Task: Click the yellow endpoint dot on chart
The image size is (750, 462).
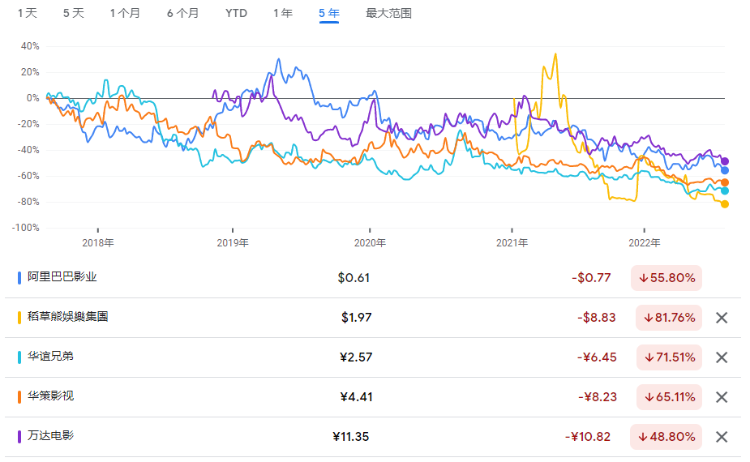Action: click(724, 204)
